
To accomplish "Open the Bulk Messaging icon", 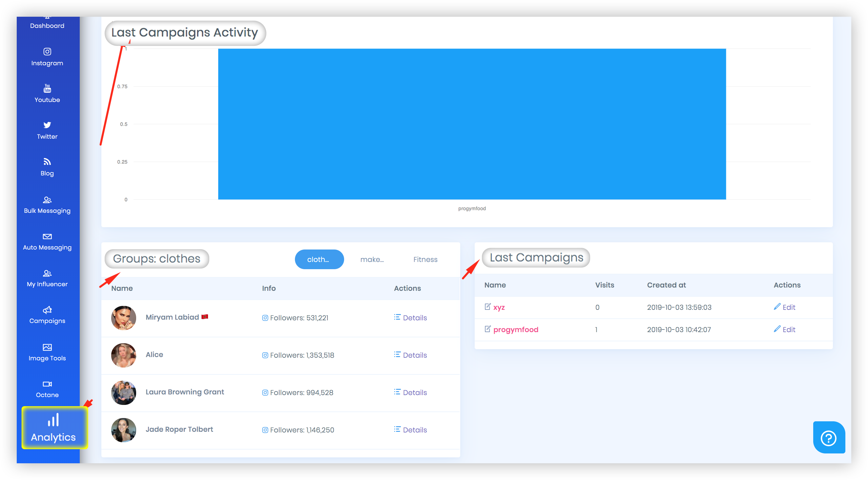I will pos(47,200).
